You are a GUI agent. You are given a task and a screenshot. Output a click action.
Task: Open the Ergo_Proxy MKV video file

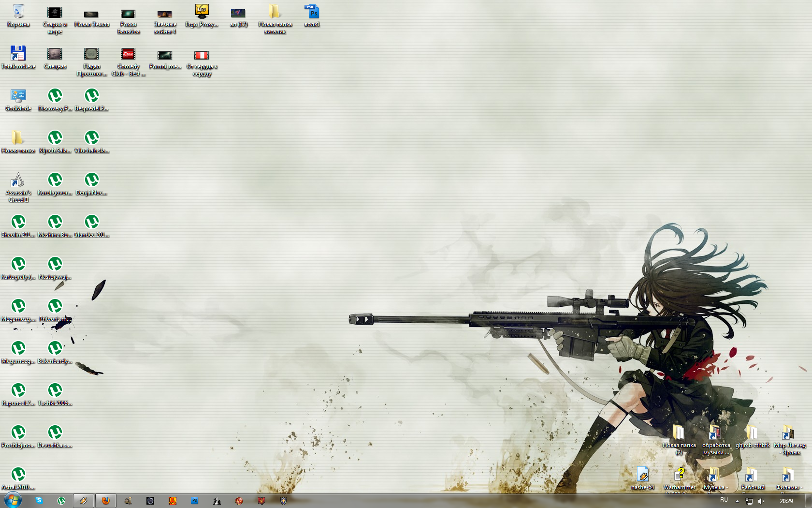[202, 15]
